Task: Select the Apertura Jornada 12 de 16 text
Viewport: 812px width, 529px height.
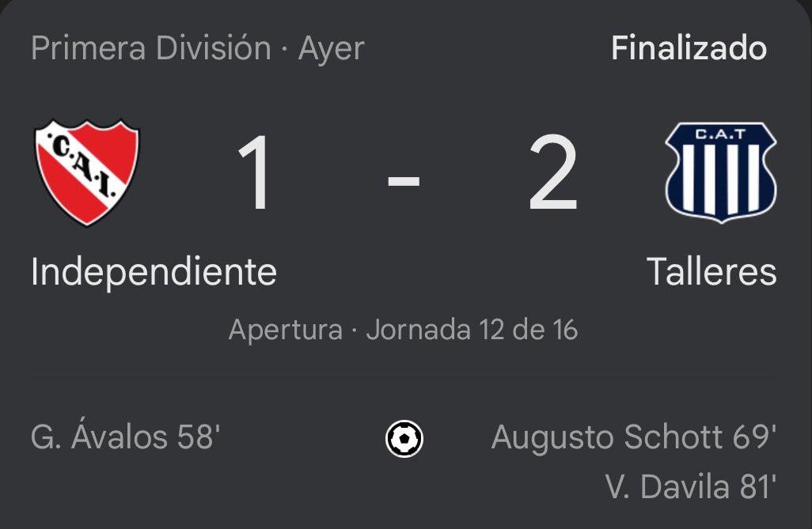Action: pyautogui.click(x=403, y=331)
